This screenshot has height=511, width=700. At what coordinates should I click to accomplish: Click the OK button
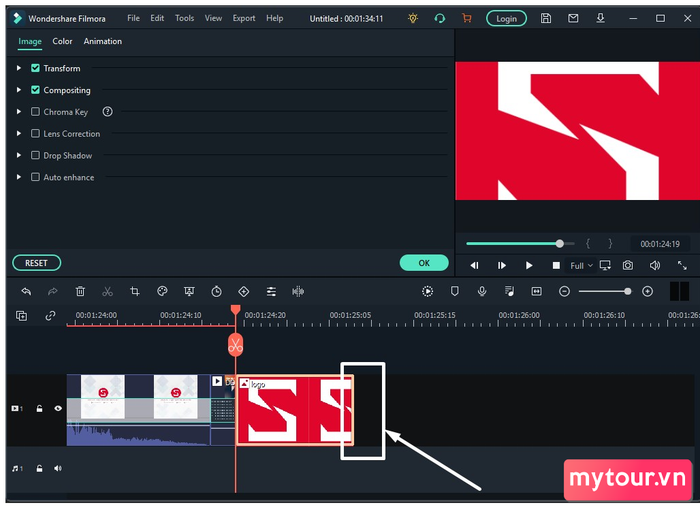coord(424,263)
